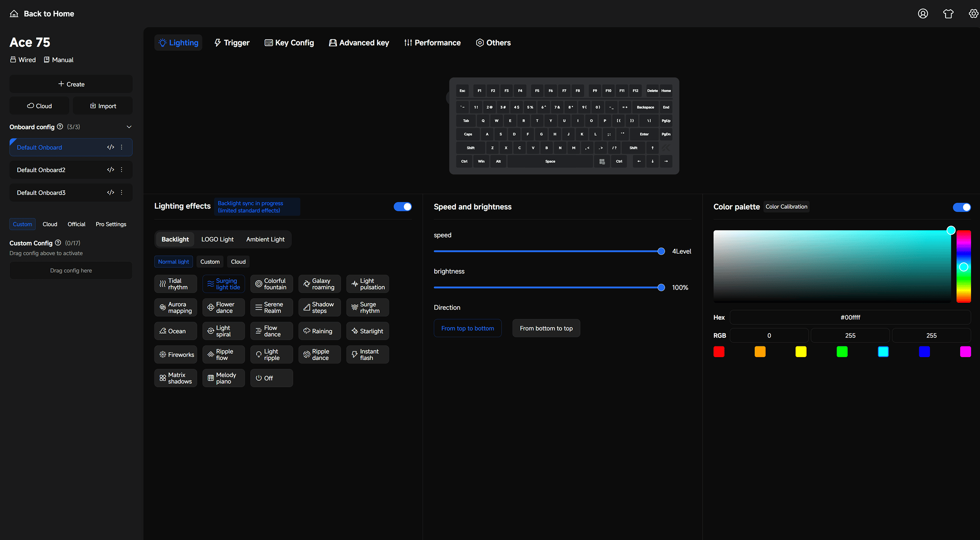The image size is (980, 540).
Task: Turn lighting off with the Off button
Action: coord(271,378)
